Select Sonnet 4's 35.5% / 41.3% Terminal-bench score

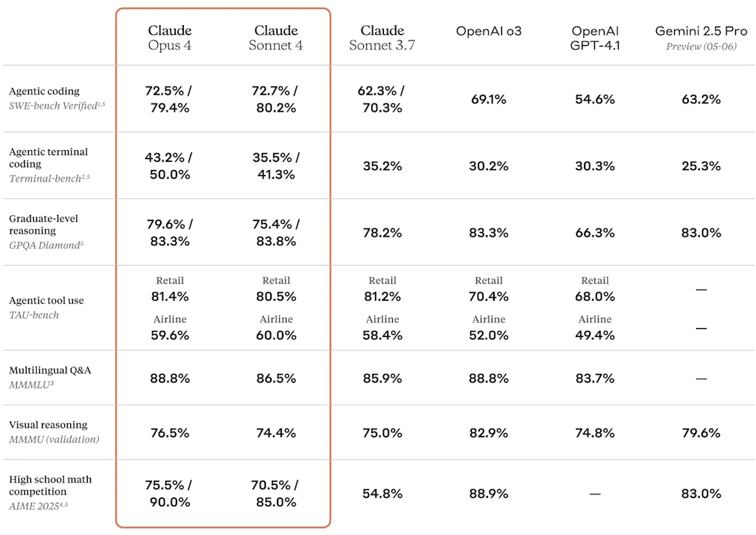click(276, 166)
